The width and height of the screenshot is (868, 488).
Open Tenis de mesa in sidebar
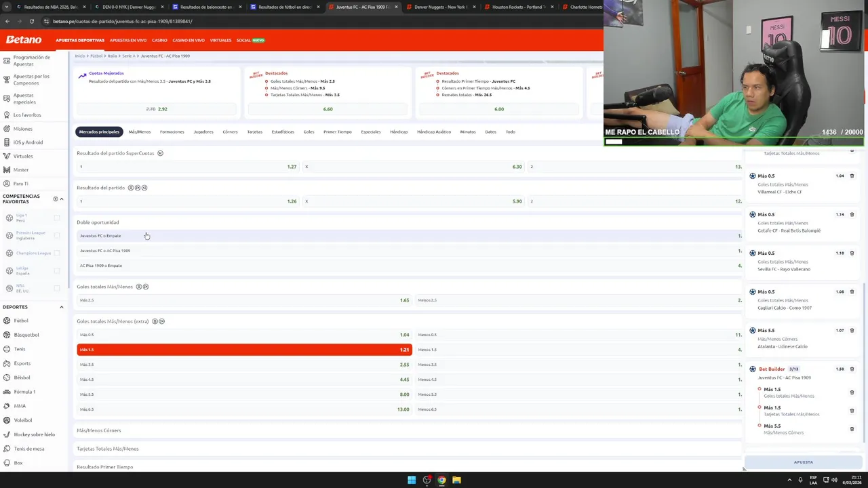click(x=29, y=449)
